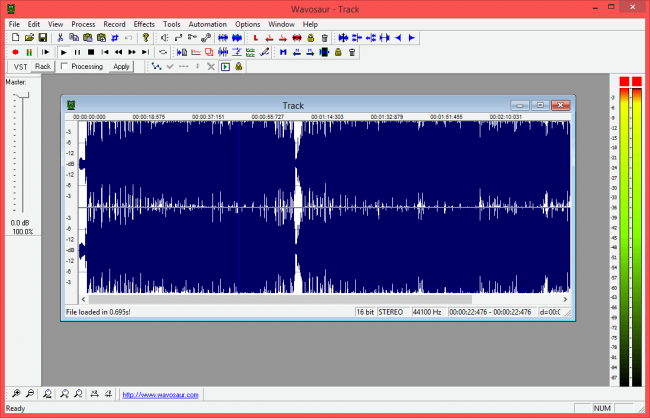This screenshot has height=418, width=650.
Task: Click the blue right-pointing triangle icon
Action: point(412,38)
